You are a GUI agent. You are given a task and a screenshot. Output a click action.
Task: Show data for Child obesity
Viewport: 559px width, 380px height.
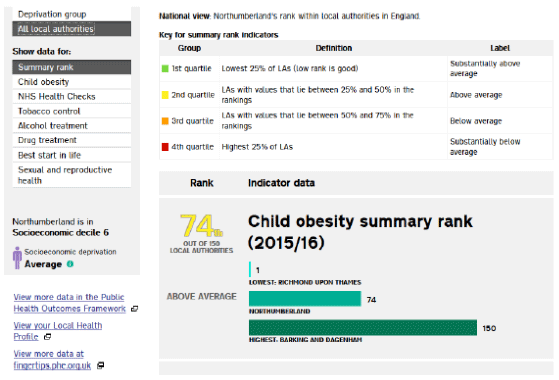pyautogui.click(x=72, y=82)
